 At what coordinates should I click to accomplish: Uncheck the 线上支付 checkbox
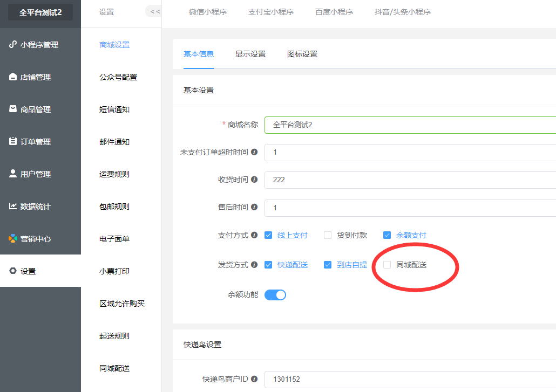(268, 235)
